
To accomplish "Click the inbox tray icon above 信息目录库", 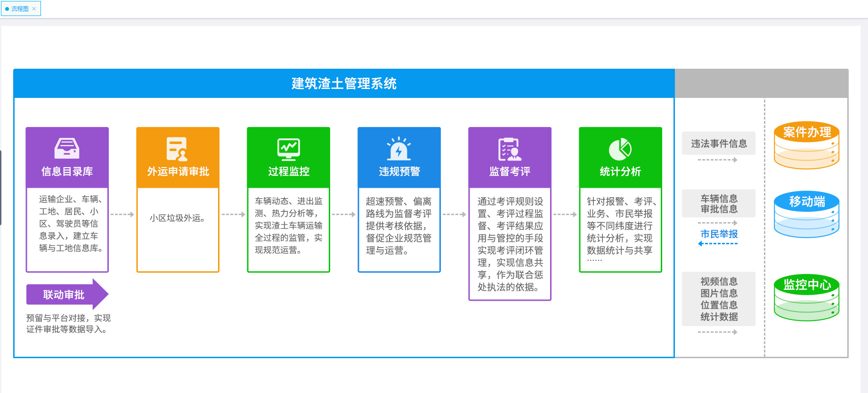I will 67,149.
